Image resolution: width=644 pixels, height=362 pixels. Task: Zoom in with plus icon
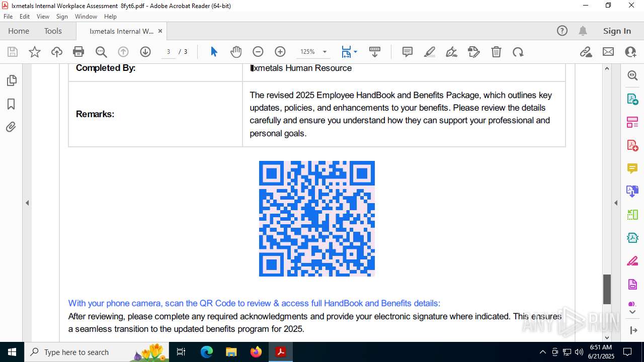pos(280,52)
